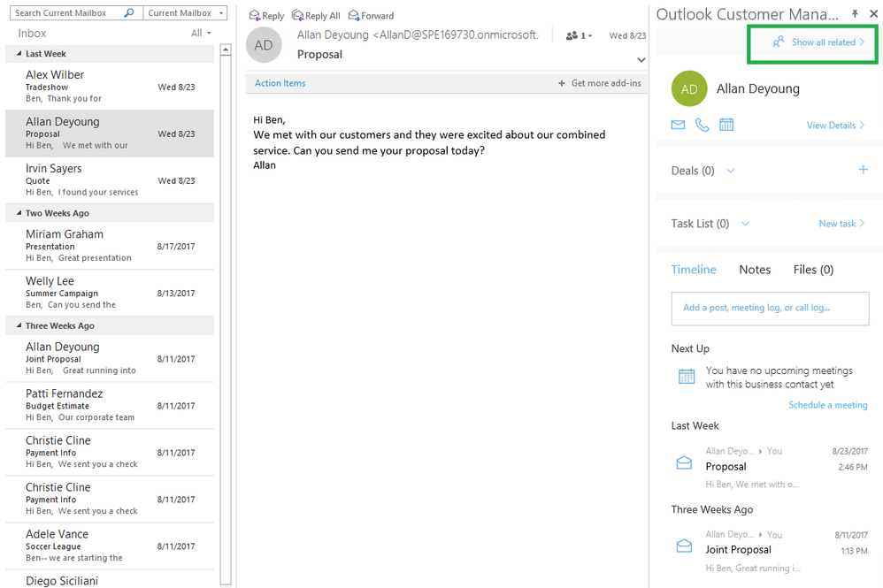Image resolution: width=883 pixels, height=588 pixels.
Task: Click Get more add-ins
Action: (x=600, y=83)
